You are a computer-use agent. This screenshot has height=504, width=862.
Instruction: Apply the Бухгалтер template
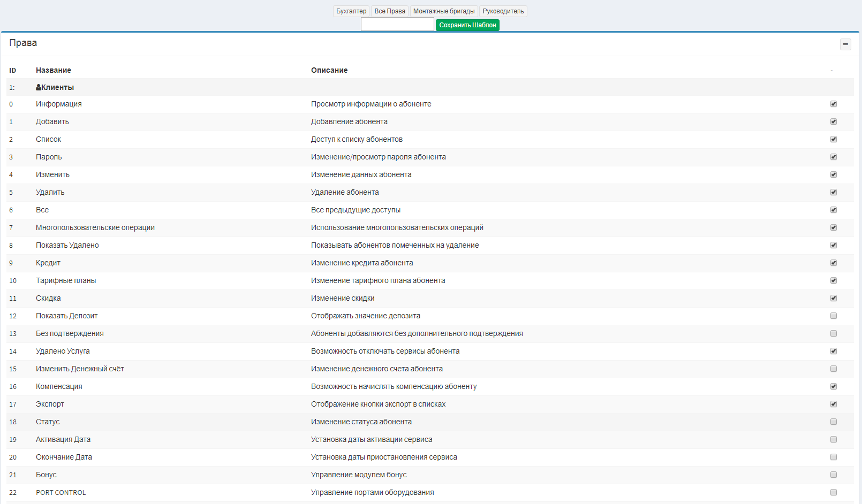351,11
